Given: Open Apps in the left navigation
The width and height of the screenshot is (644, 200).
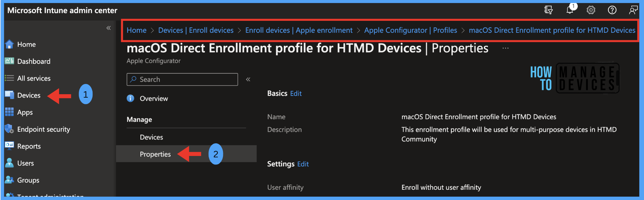Looking at the screenshot, I should (25, 112).
